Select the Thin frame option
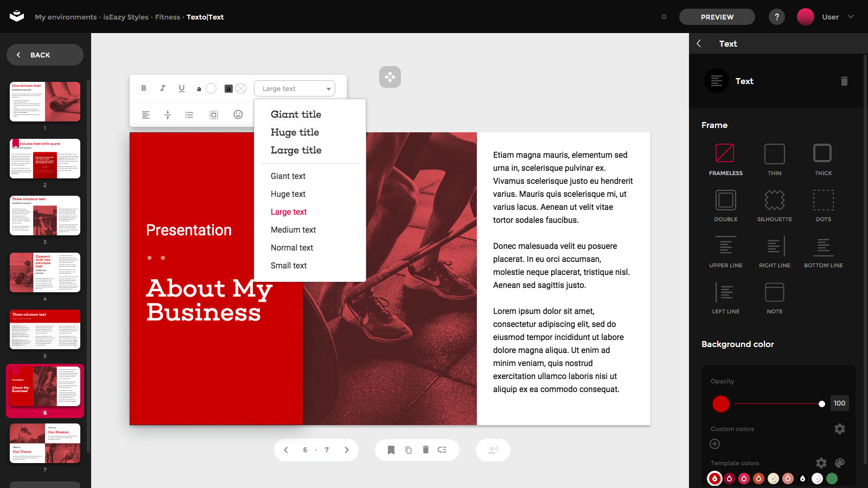Viewport: 868px width, 488px height. click(x=774, y=154)
